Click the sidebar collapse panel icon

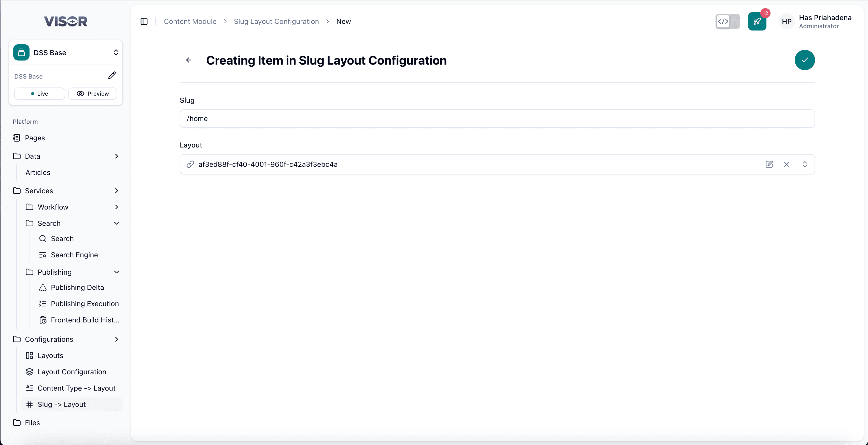coord(144,21)
